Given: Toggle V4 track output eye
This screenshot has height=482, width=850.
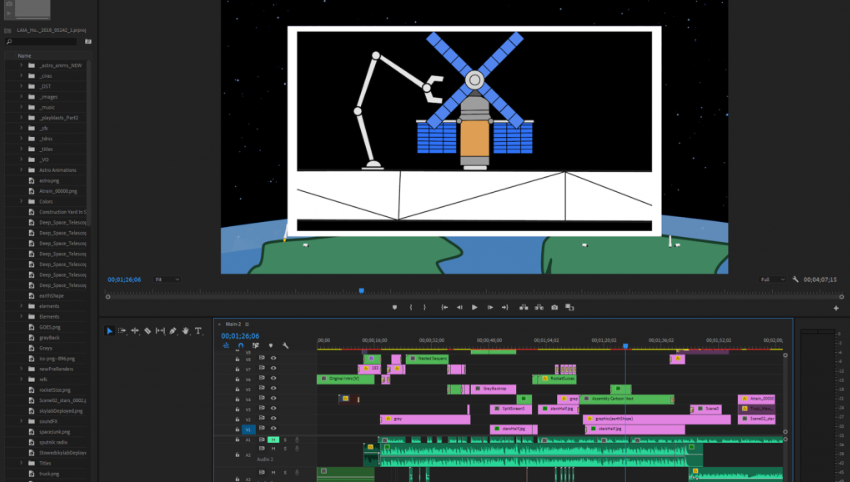Looking at the screenshot, I should tap(273, 399).
